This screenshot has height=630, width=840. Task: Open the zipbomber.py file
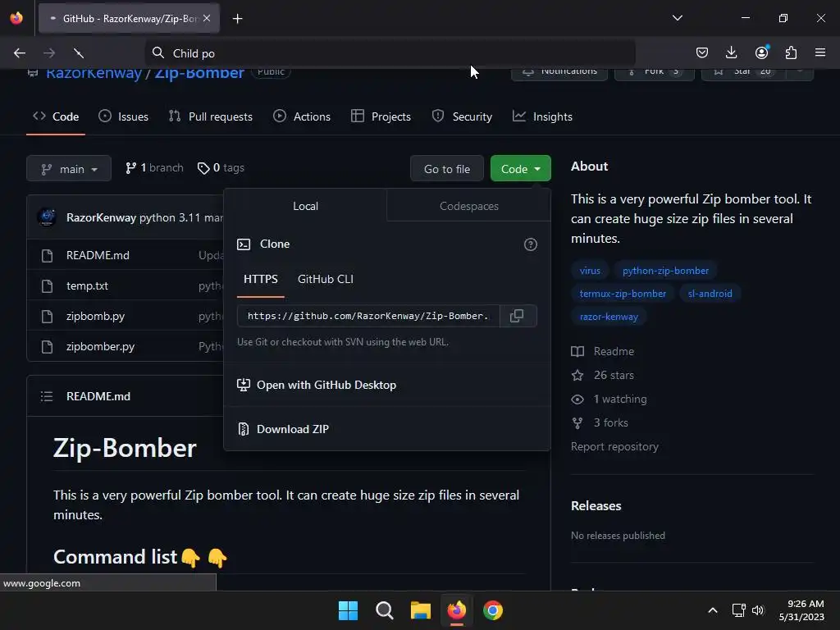[100, 347]
